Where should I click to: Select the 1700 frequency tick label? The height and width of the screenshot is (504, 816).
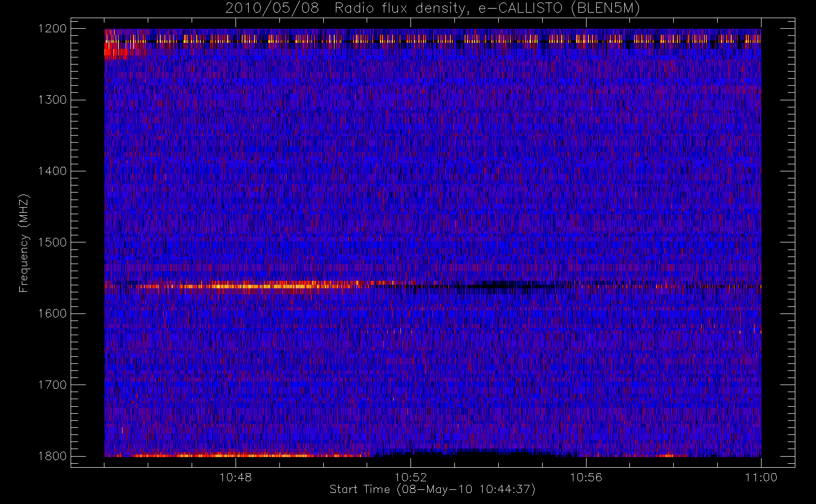(x=52, y=385)
